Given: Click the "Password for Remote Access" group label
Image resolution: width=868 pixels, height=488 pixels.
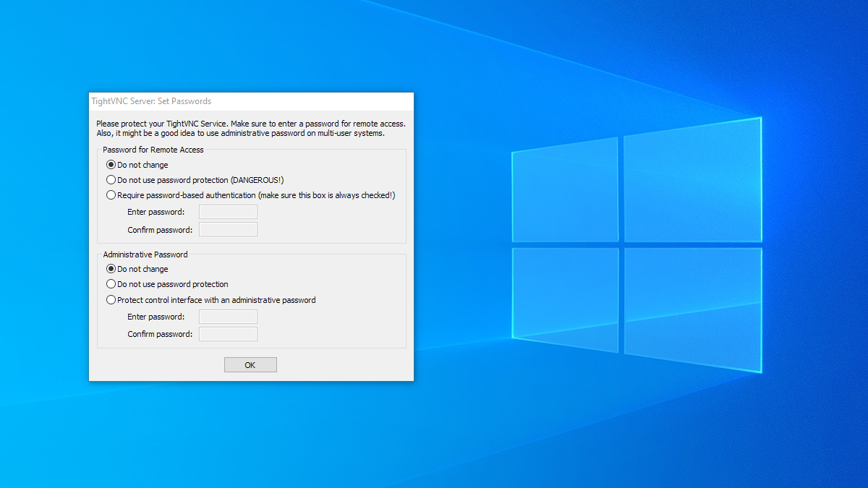Looking at the screenshot, I should click(153, 150).
